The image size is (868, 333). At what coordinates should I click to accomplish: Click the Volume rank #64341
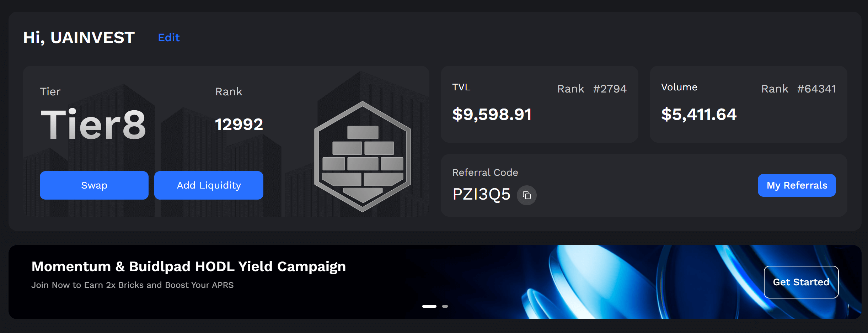click(816, 89)
